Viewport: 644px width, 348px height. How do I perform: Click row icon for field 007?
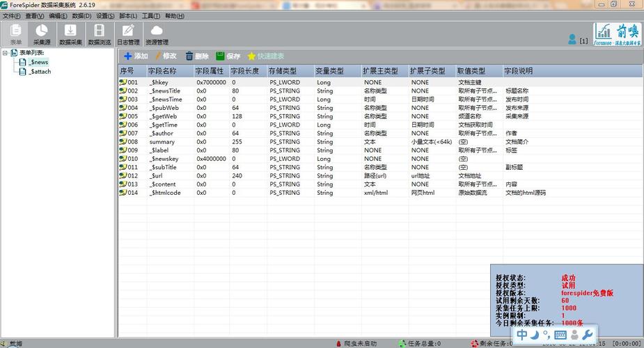(123, 133)
